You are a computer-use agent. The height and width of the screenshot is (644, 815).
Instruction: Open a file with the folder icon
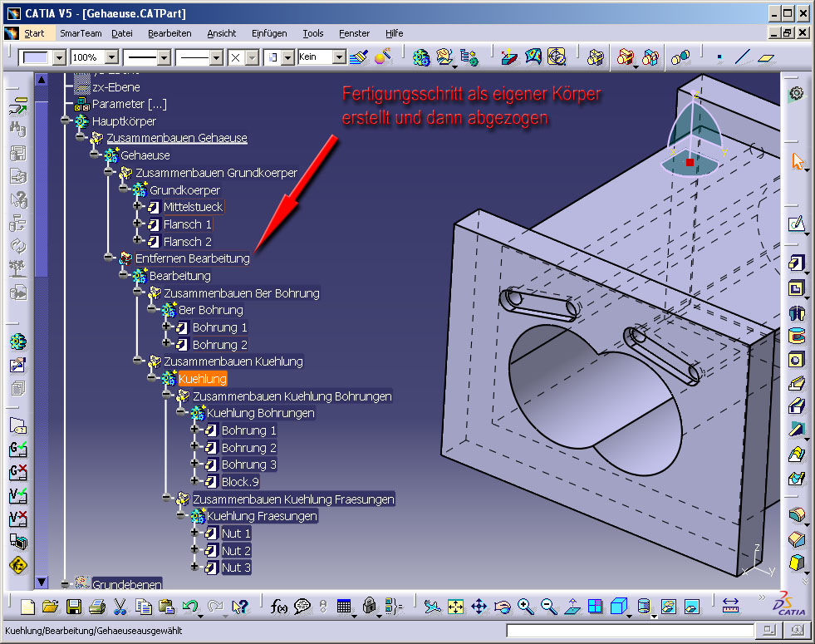pos(51,607)
